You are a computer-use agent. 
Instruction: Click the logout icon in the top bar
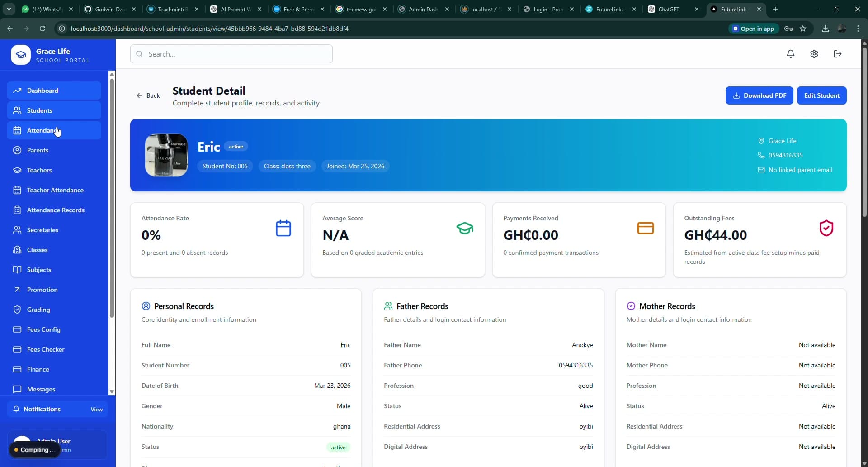[837, 54]
